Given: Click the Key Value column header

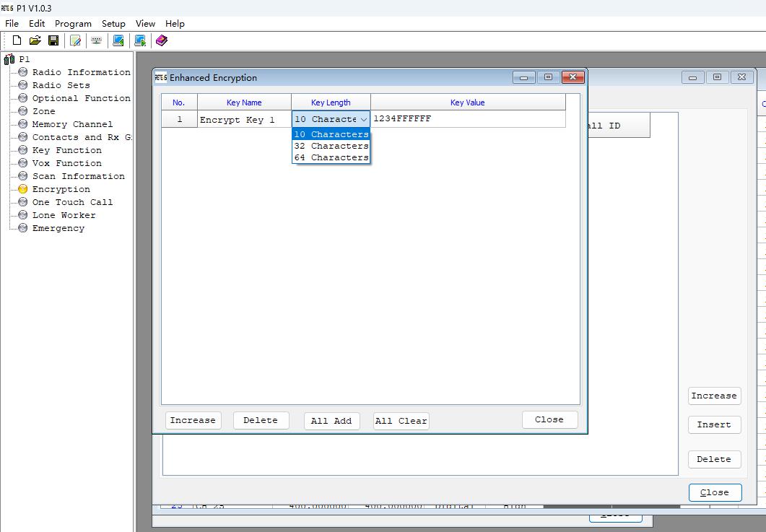Looking at the screenshot, I should (x=468, y=103).
